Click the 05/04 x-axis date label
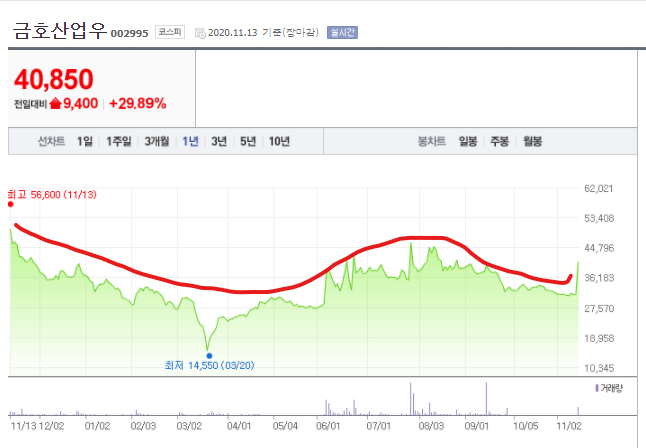This screenshot has width=646, height=448. click(x=285, y=426)
